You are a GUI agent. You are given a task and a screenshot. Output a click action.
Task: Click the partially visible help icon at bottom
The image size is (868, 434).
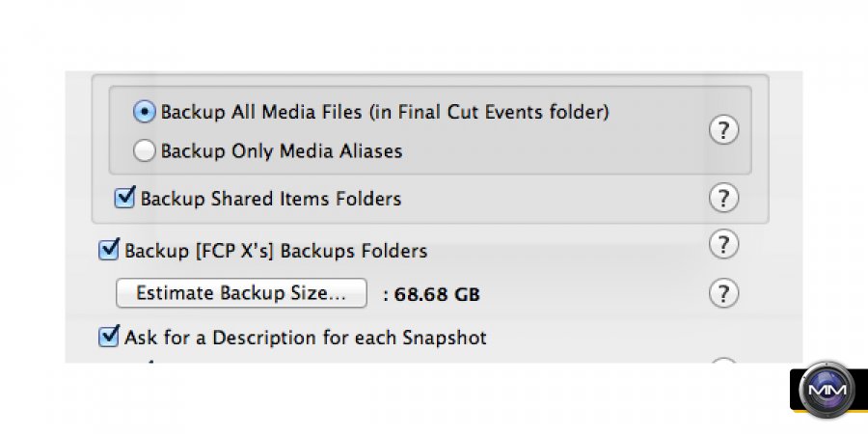pyautogui.click(x=723, y=363)
